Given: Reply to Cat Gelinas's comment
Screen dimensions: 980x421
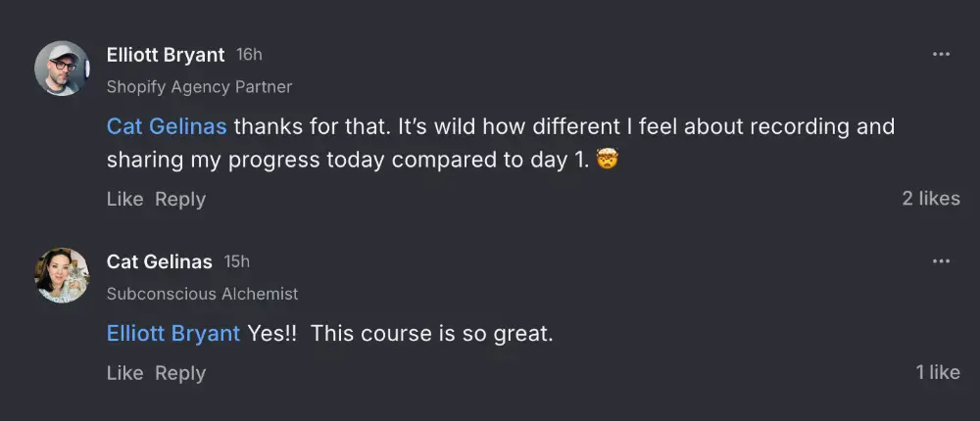Looking at the screenshot, I should click(x=180, y=373).
